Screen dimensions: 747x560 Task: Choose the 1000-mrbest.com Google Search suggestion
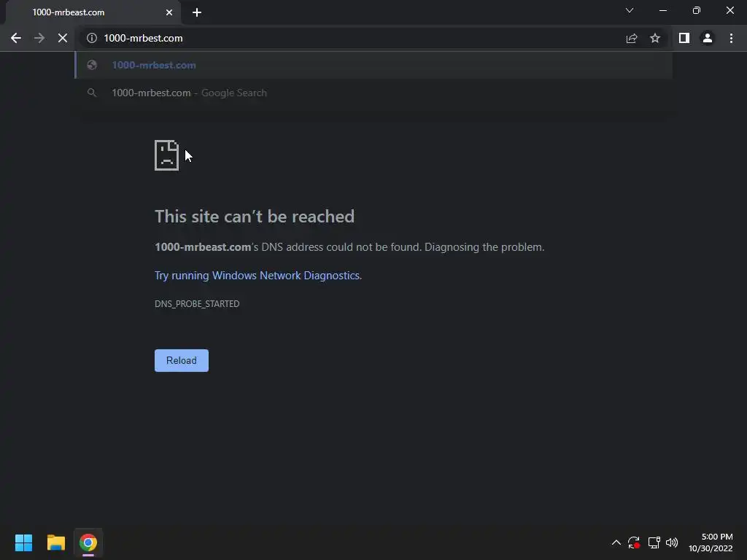[x=373, y=93]
